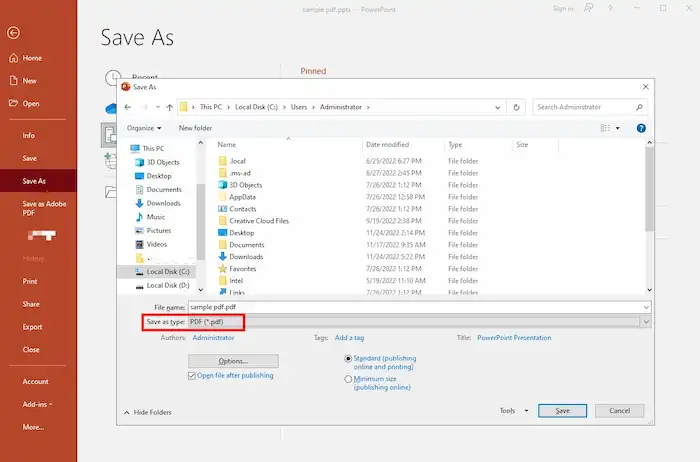
Task: Open the dialog help question mark
Action: (641, 128)
